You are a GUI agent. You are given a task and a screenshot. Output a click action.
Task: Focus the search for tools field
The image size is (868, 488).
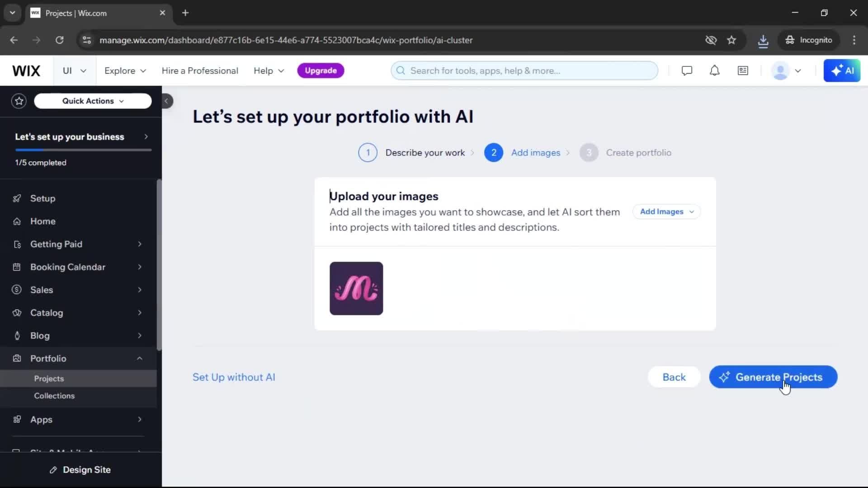(x=524, y=70)
